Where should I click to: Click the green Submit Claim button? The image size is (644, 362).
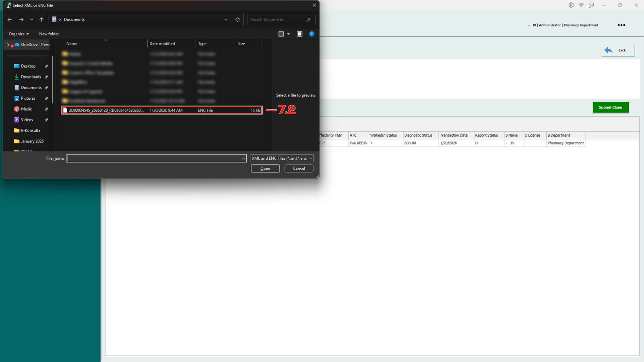click(610, 107)
